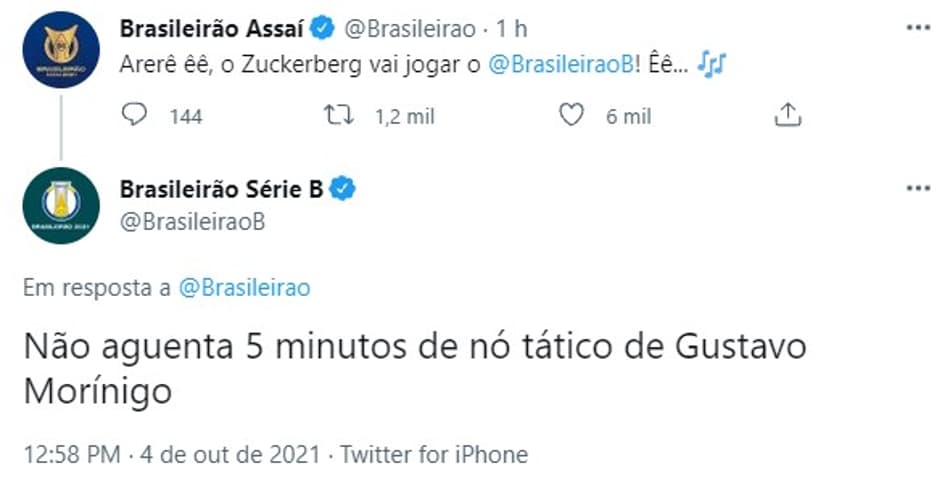The height and width of the screenshot is (487, 950).
Task: Click the reply speech bubble icon
Action: 134,114
